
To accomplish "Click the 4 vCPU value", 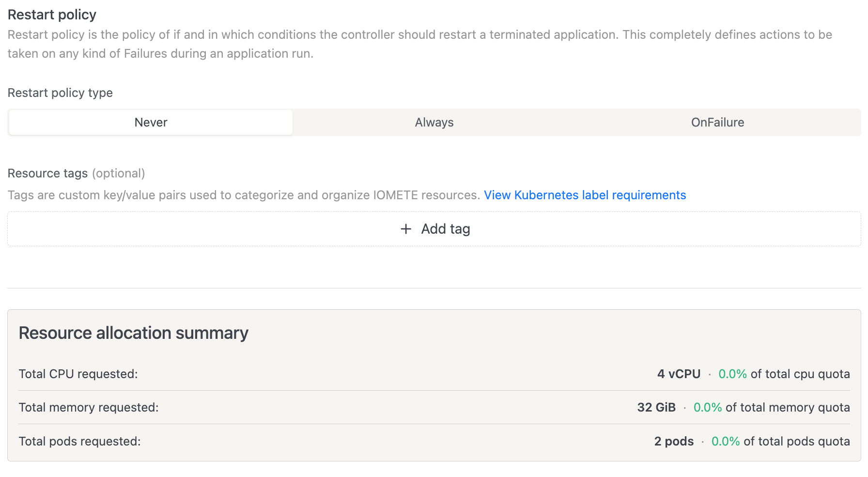I will [679, 374].
